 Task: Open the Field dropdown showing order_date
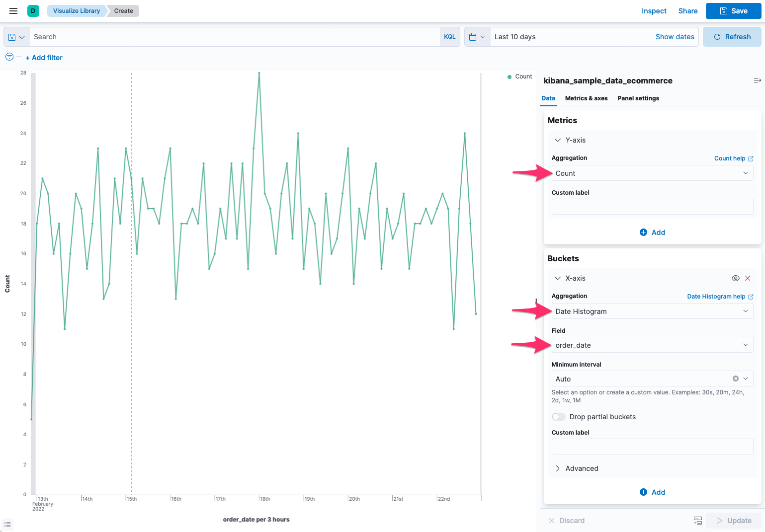pyautogui.click(x=652, y=345)
